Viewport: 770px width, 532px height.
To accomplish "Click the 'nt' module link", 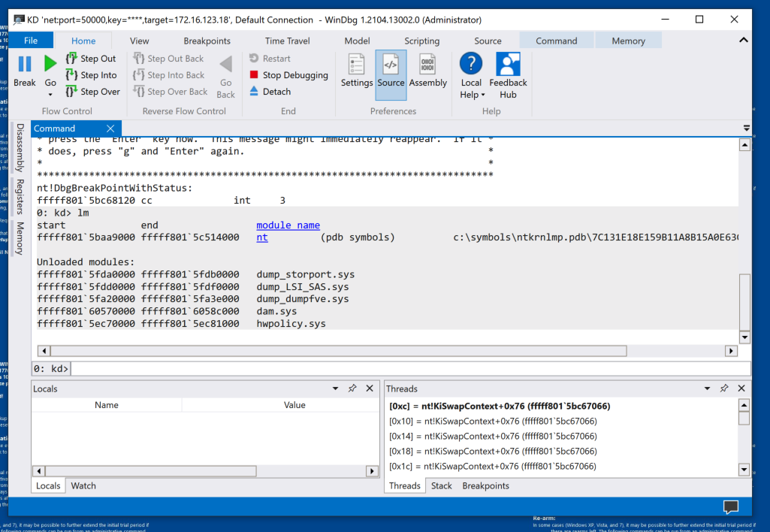I will click(261, 237).
